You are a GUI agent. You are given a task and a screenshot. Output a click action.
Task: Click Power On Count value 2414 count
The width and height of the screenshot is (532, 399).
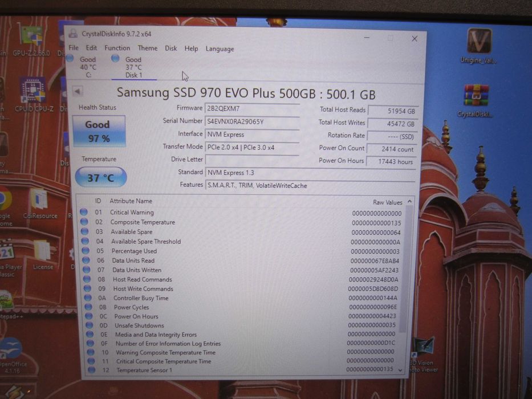[x=391, y=149]
